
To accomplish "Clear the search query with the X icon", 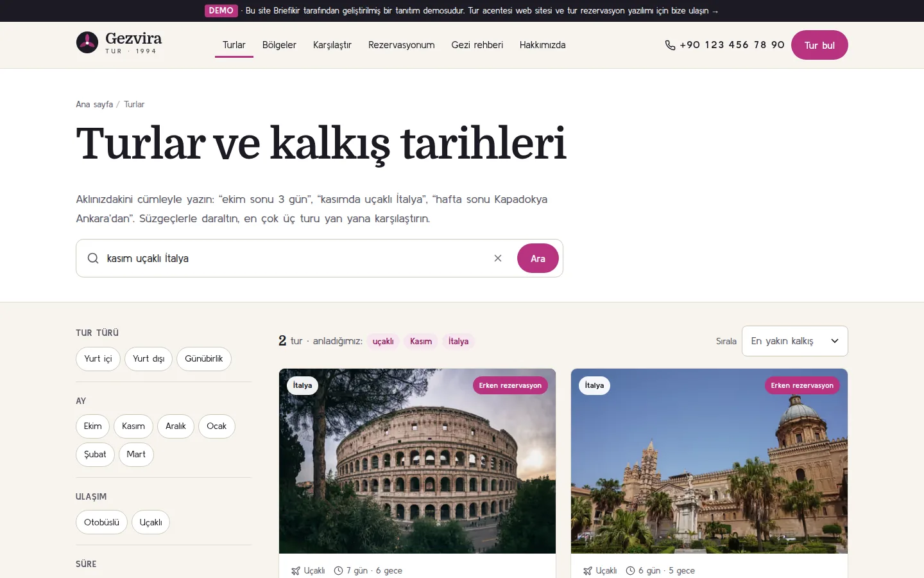I will [498, 258].
